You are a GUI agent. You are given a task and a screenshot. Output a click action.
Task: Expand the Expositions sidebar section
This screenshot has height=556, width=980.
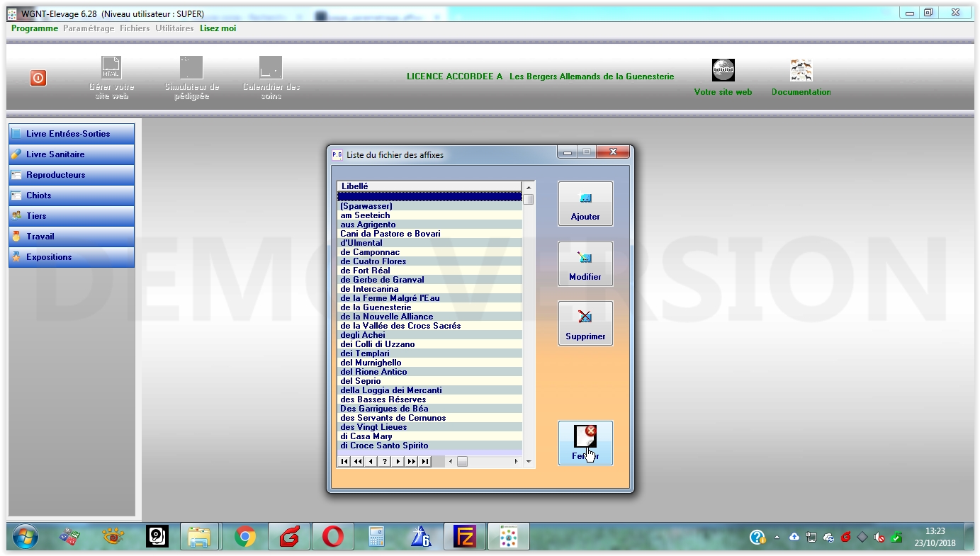pyautogui.click(x=72, y=257)
